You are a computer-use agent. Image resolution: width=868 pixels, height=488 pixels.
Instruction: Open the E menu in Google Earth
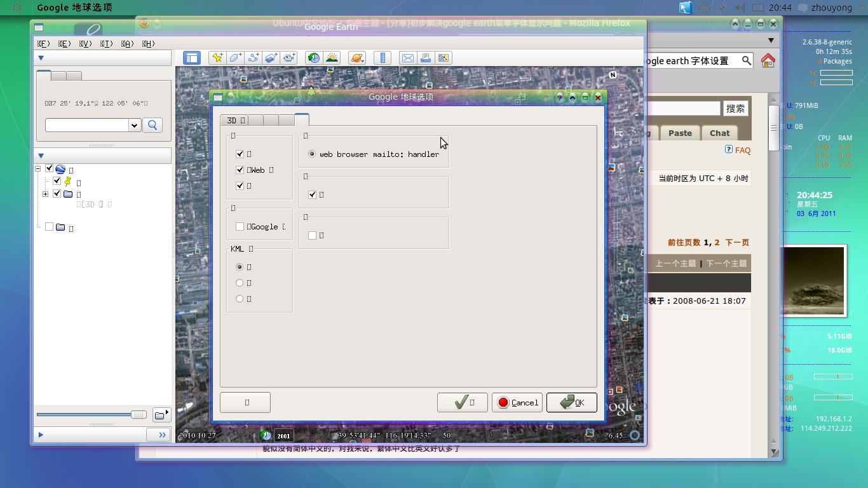64,44
